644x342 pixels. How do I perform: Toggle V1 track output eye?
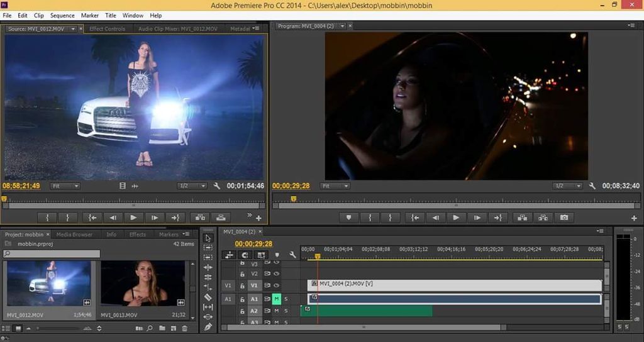(277, 285)
